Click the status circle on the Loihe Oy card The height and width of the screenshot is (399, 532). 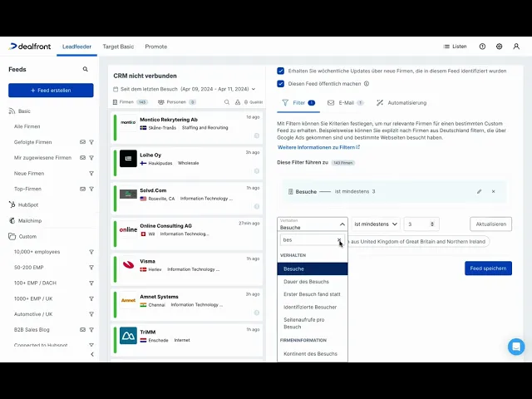click(x=257, y=171)
